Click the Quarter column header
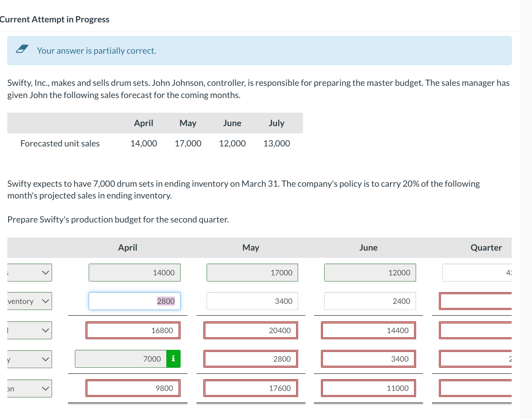This screenshot has height=419, width=532. 486,248
